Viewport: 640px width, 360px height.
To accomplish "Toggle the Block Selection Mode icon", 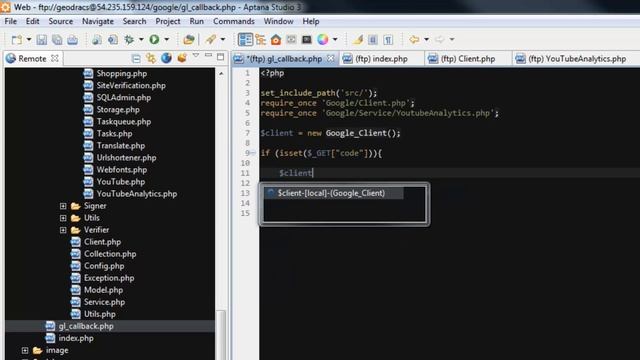I will pyautogui.click(x=373, y=40).
